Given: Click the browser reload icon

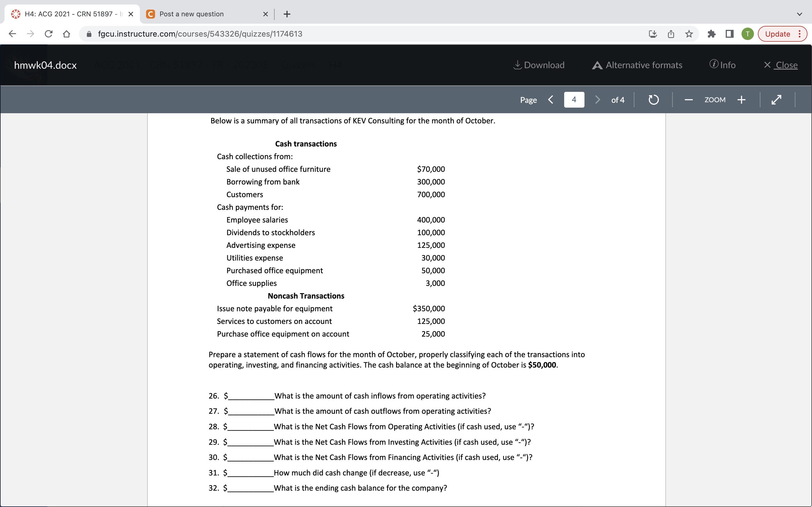Looking at the screenshot, I should [x=49, y=34].
